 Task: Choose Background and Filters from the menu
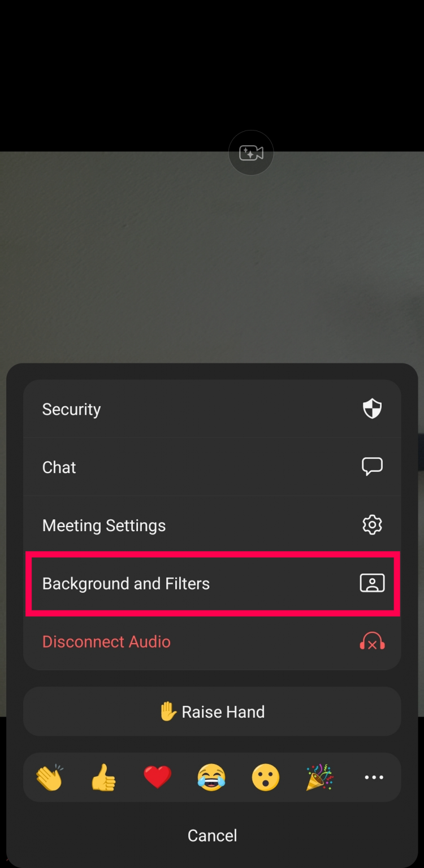coord(126,583)
